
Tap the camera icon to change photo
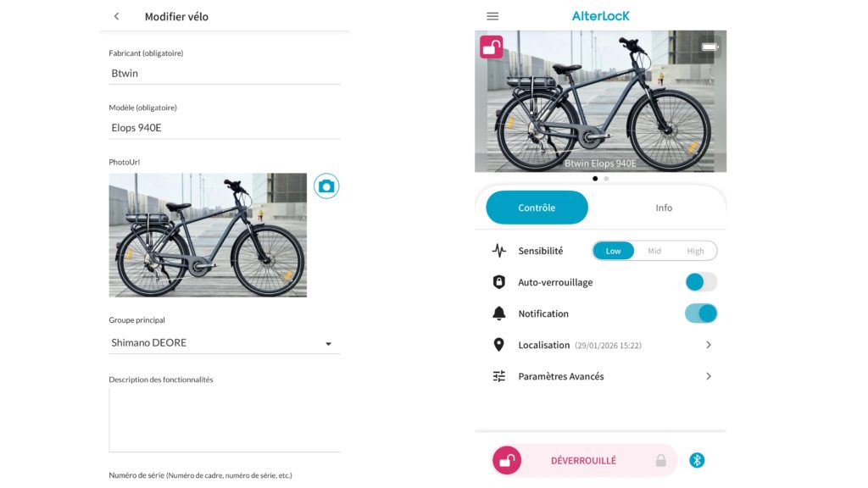click(x=326, y=186)
